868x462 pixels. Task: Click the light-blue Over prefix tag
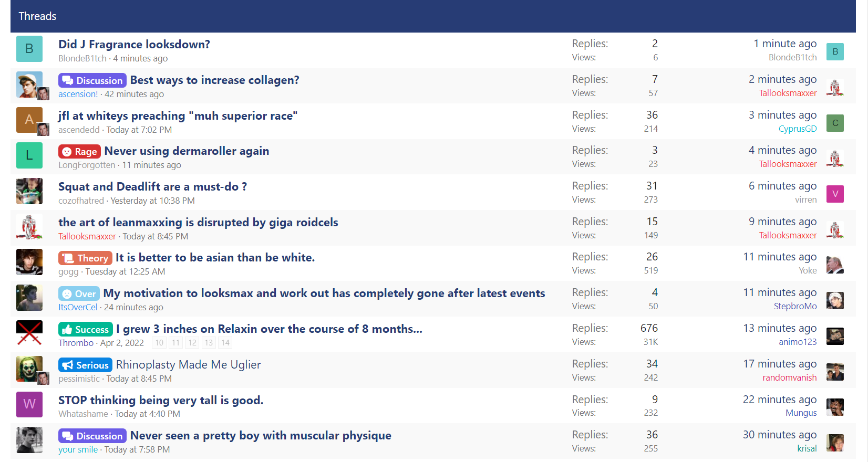(x=79, y=293)
